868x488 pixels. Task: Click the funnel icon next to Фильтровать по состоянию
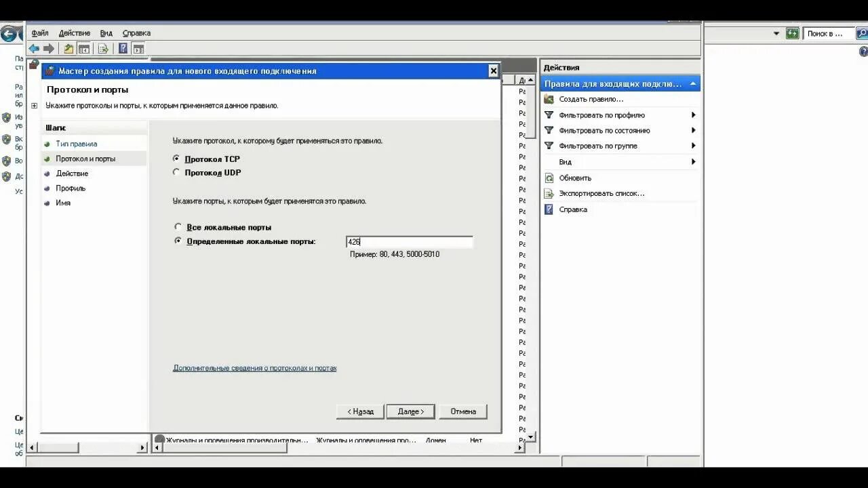tap(549, 130)
